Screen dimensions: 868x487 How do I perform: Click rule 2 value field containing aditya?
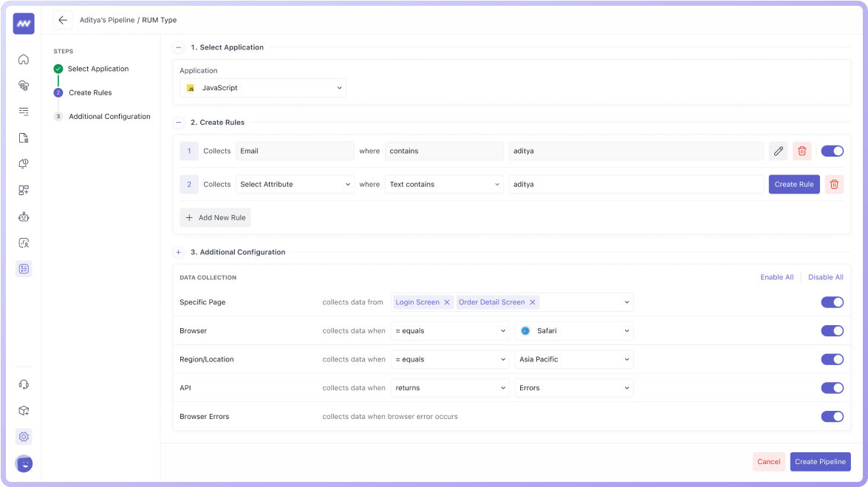click(x=636, y=185)
